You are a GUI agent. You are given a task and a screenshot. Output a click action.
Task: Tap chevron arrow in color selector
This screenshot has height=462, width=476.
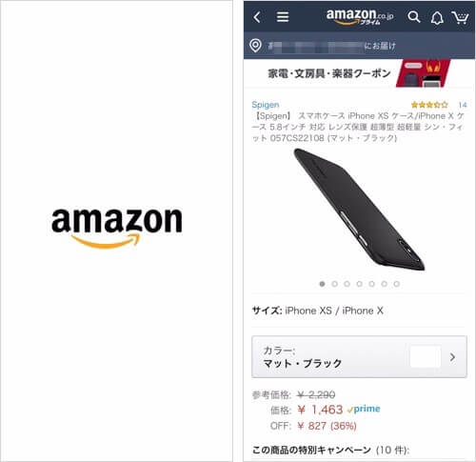pyautogui.click(x=452, y=357)
